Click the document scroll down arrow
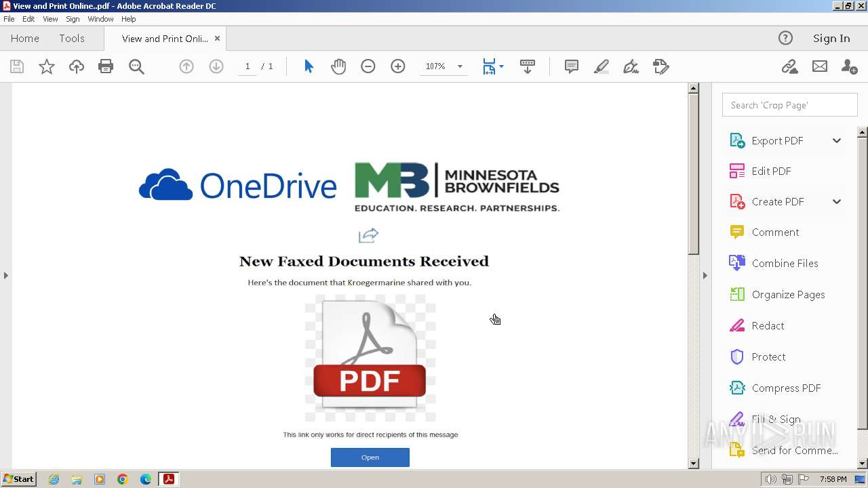The image size is (868, 488). coord(693,464)
